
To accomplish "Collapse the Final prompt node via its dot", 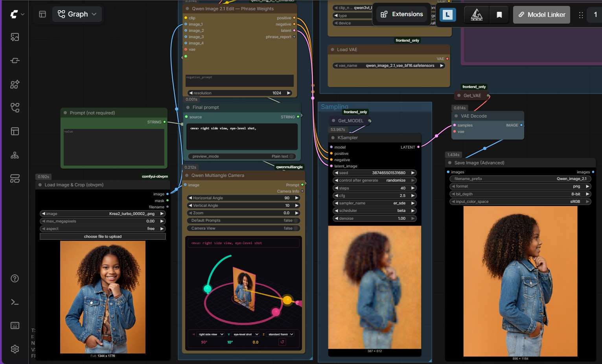I will (188, 107).
